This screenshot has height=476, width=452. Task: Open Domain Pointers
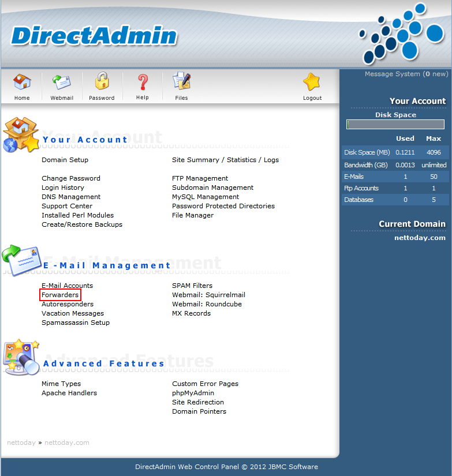[199, 411]
